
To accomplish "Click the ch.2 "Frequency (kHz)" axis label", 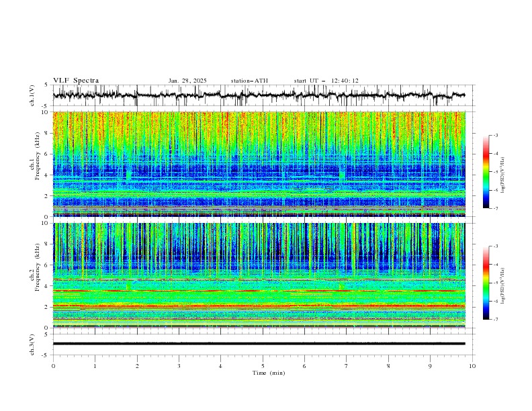I will pos(38,267).
